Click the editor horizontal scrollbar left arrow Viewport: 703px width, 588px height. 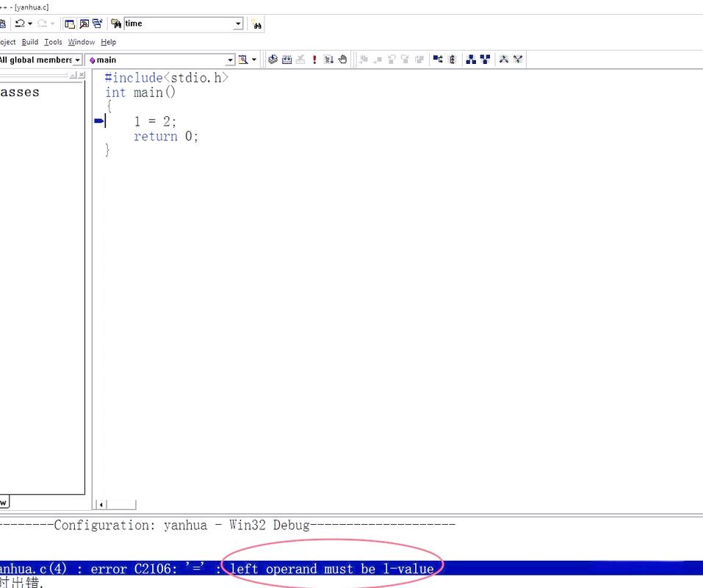pyautogui.click(x=101, y=505)
